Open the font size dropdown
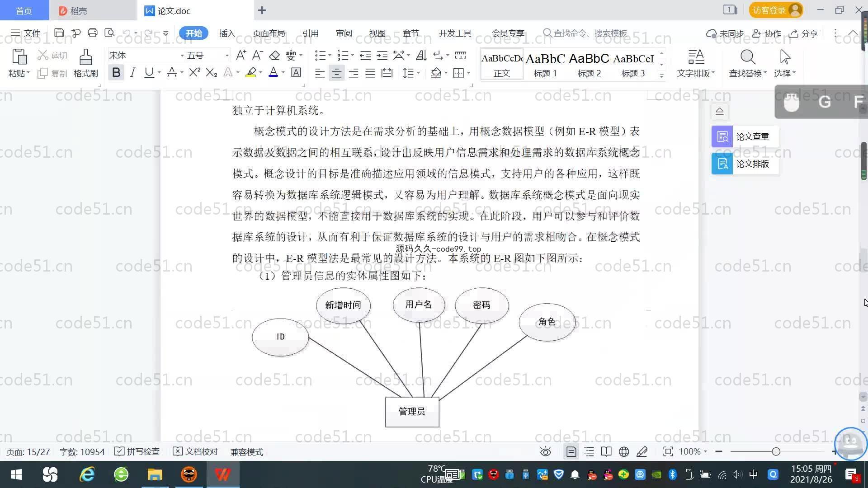 (x=227, y=56)
